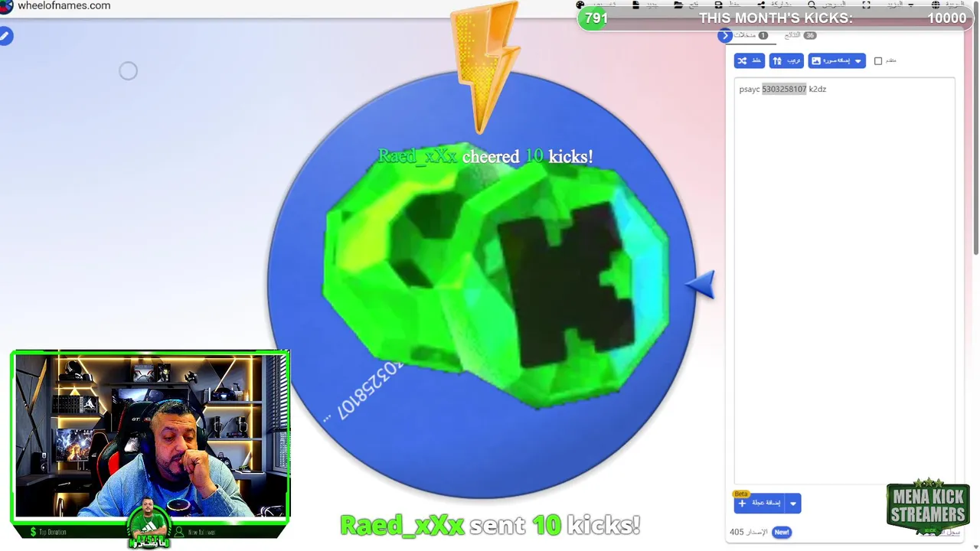980x551 pixels.
Task: Open the globe language selector
Action: click(936, 5)
